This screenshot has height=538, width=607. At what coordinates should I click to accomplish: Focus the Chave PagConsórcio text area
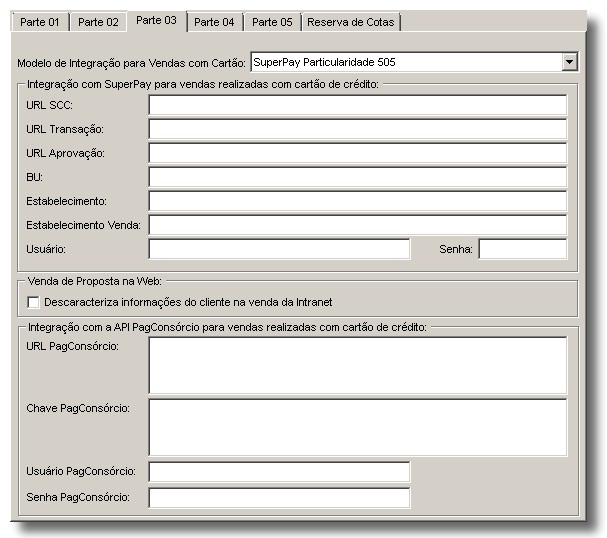tap(358, 428)
